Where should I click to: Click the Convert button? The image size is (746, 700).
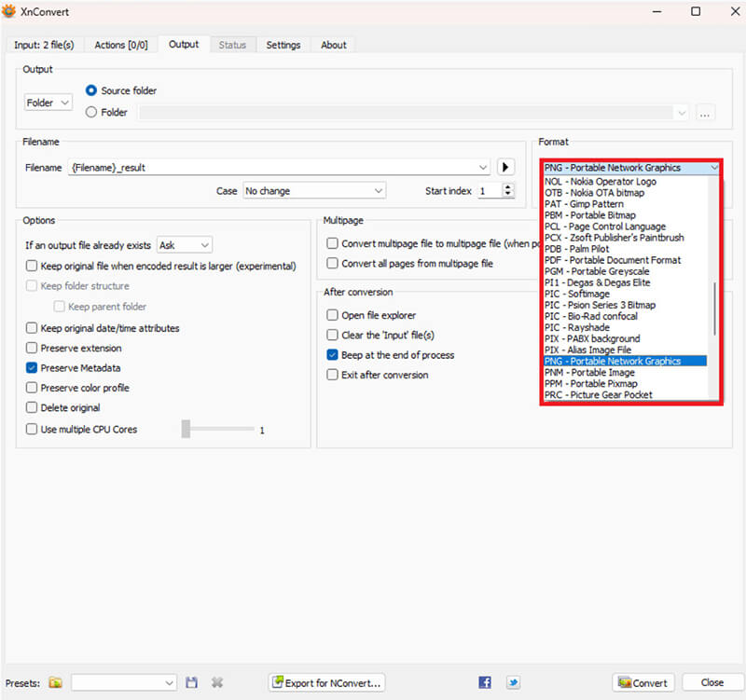point(642,682)
